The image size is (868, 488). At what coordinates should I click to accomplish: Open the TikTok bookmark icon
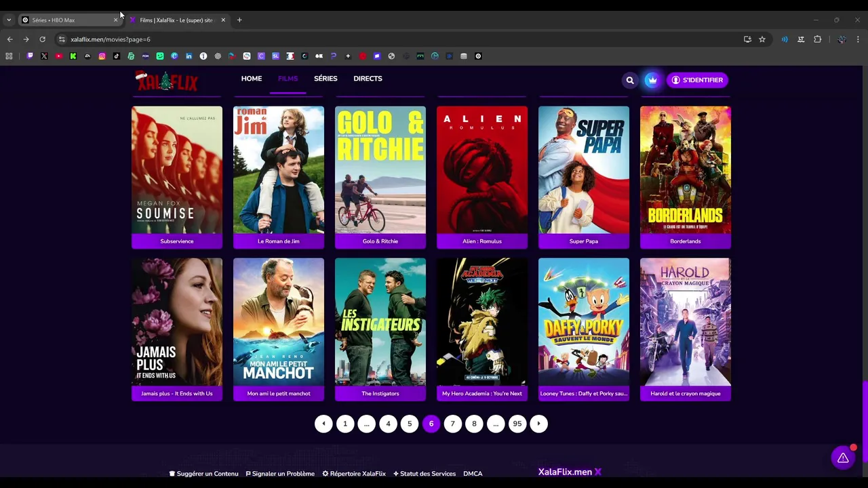click(x=117, y=56)
